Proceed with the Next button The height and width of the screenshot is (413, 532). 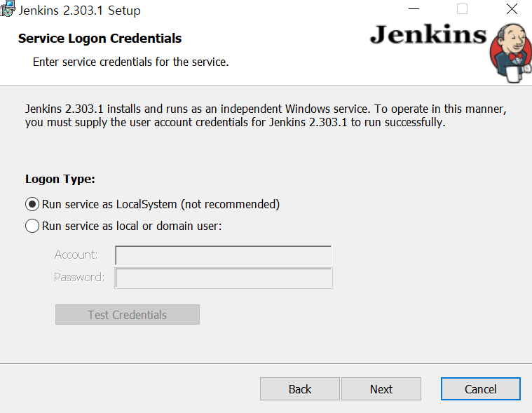pyautogui.click(x=381, y=389)
